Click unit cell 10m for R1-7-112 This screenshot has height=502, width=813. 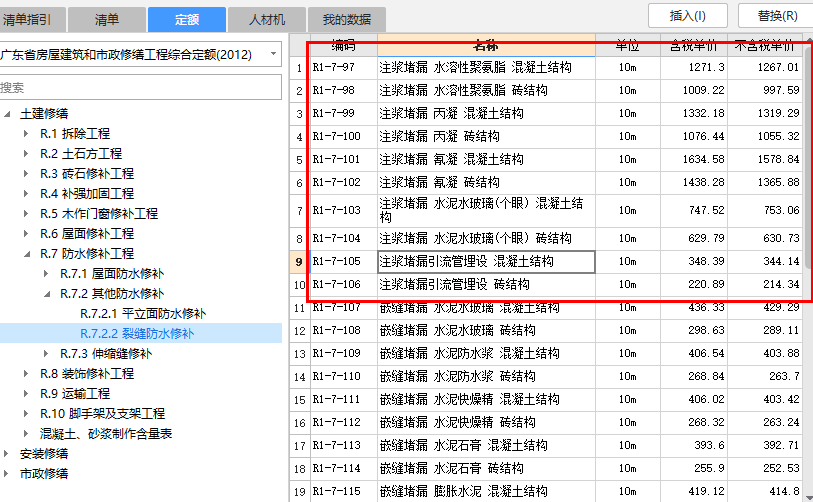click(628, 422)
